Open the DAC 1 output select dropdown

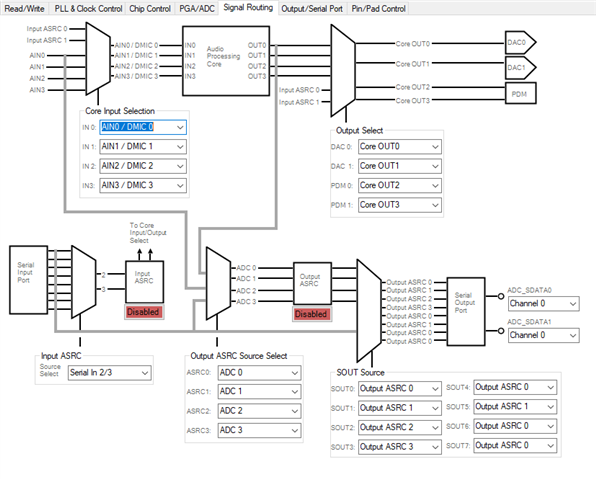(x=399, y=166)
